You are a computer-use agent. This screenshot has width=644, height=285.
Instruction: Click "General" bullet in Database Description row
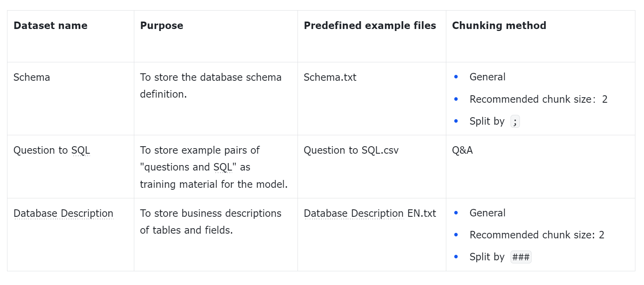pos(487,213)
